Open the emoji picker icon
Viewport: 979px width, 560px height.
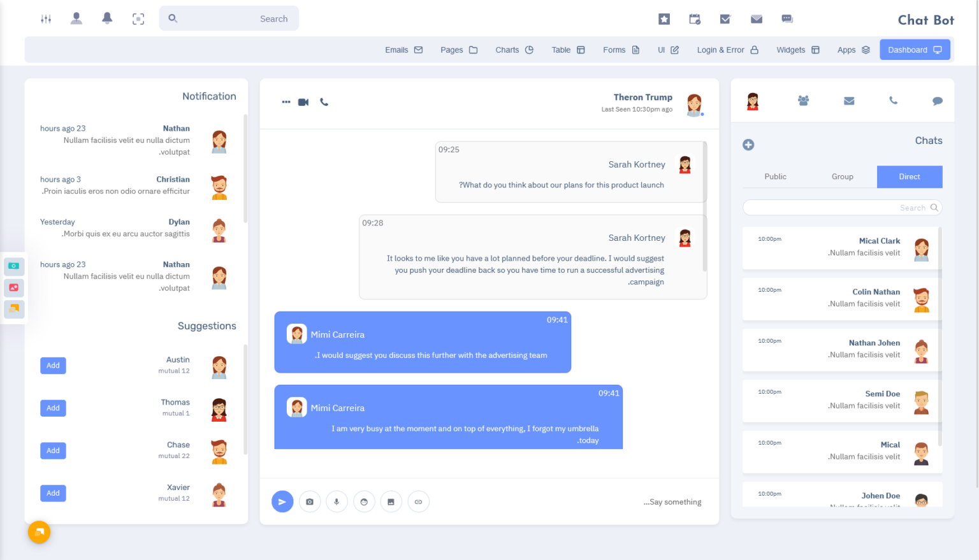pos(364,501)
